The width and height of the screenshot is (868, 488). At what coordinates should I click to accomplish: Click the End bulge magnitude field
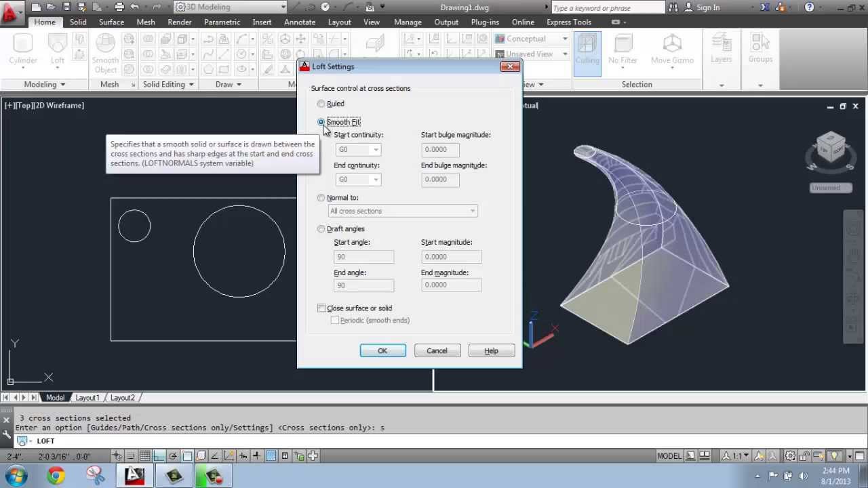point(440,179)
